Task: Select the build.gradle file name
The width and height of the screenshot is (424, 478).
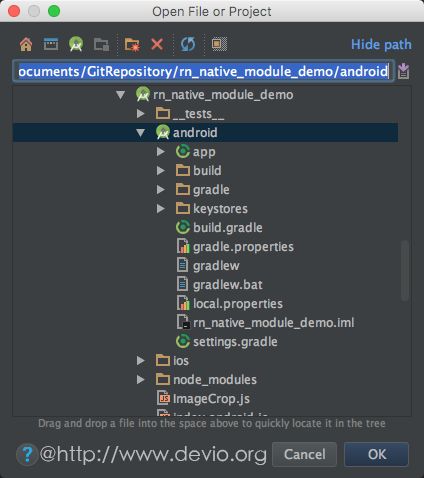Action: [x=228, y=228]
